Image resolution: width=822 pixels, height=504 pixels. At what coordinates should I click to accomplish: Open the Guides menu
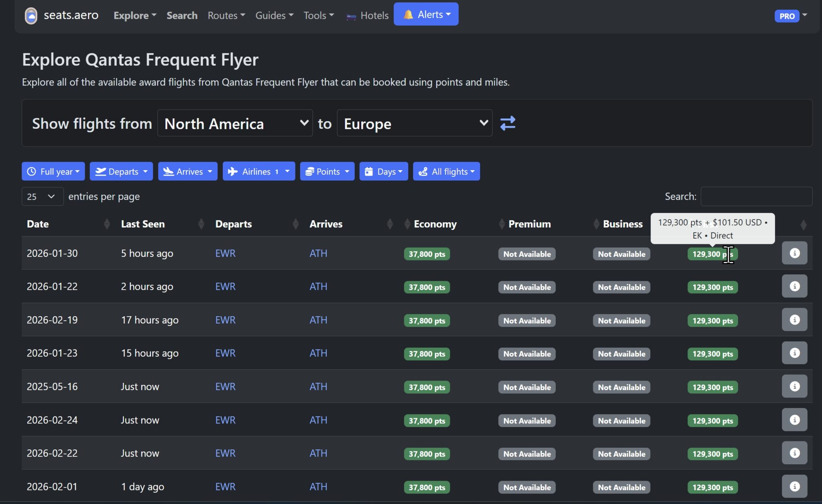pyautogui.click(x=275, y=15)
